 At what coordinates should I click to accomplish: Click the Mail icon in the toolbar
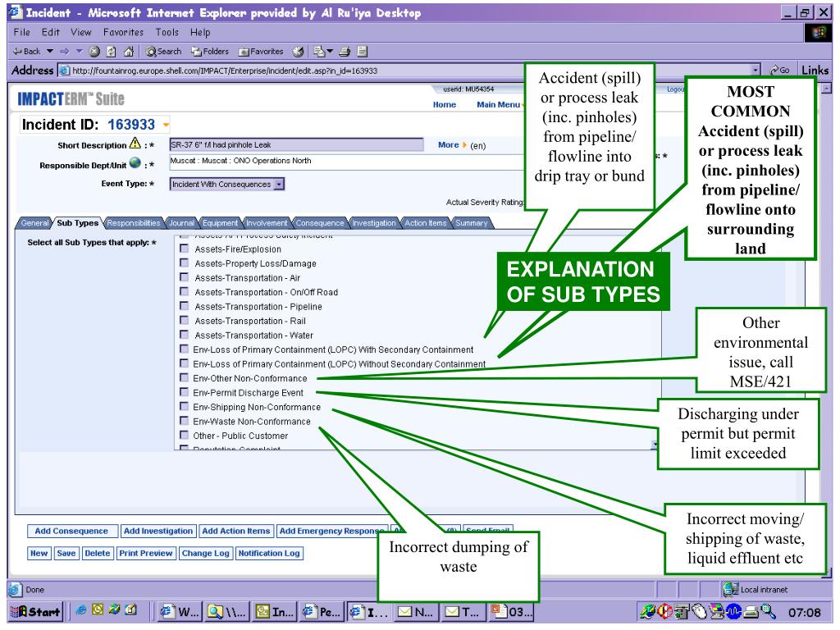pyautogui.click(x=319, y=52)
